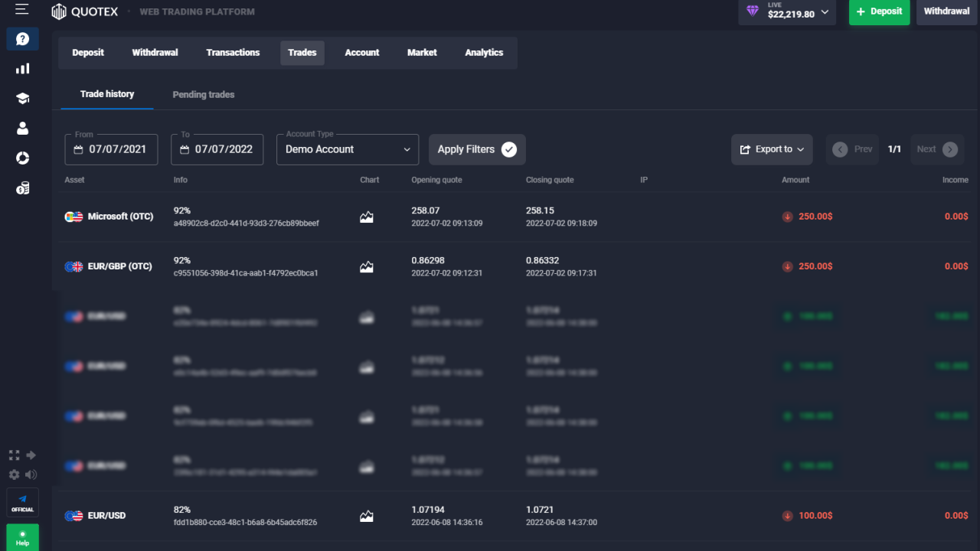
Task: Click the closing quote 258.15
Action: coord(541,210)
